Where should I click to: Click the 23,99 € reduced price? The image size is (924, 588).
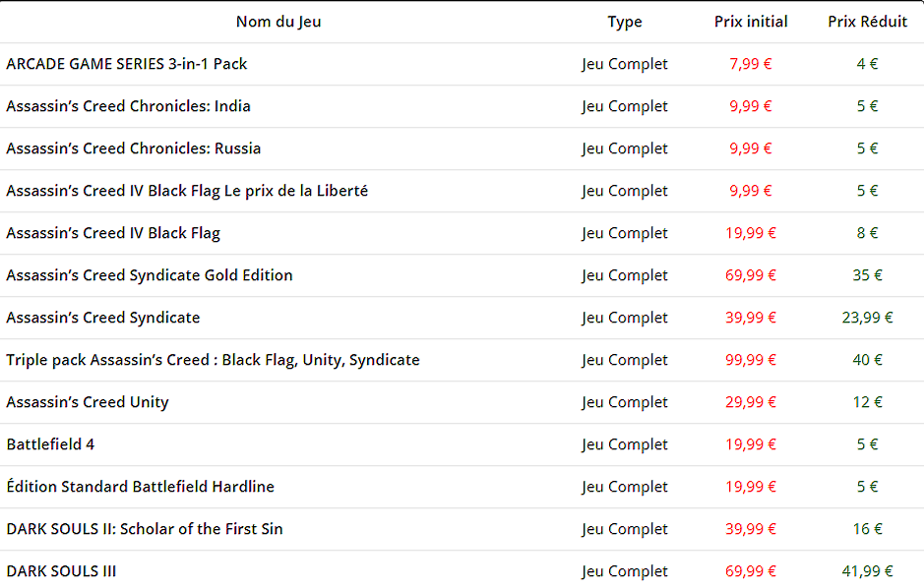[x=867, y=318]
